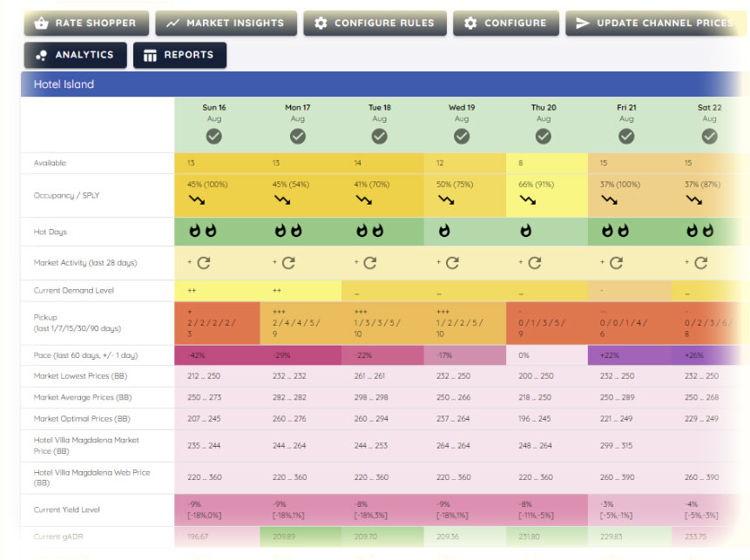This screenshot has width=750, height=560.
Task: Click the hot days flame icons for Mon 17
Action: pos(288,231)
